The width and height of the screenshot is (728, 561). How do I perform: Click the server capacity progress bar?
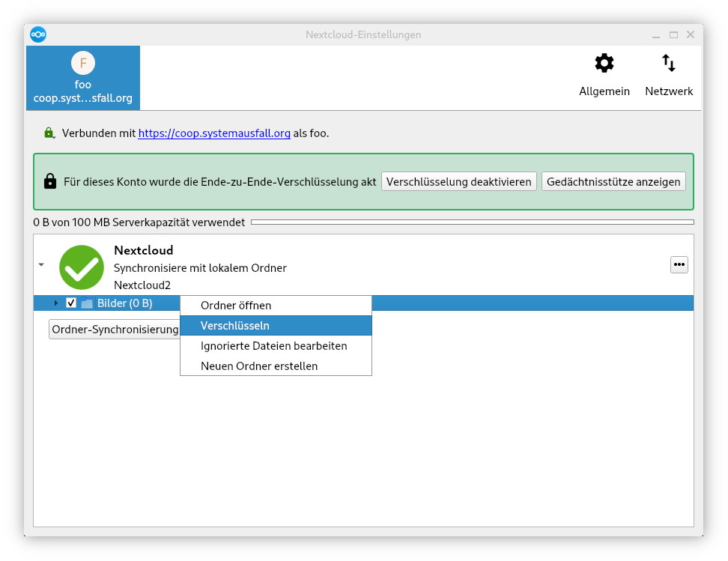point(472,222)
